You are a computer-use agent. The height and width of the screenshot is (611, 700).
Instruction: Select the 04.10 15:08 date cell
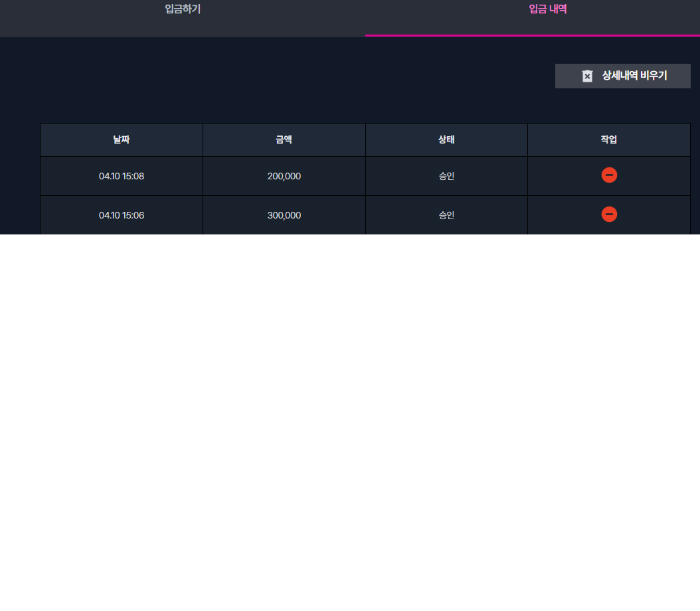(122, 176)
